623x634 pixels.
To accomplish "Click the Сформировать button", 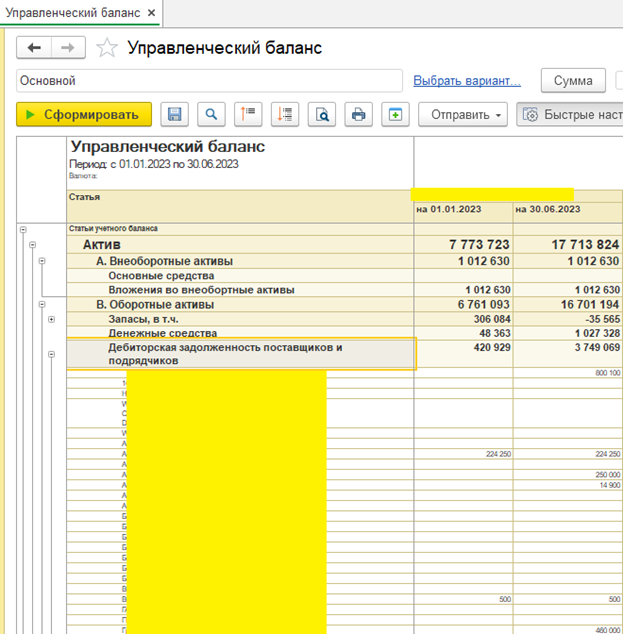I will [x=84, y=114].
